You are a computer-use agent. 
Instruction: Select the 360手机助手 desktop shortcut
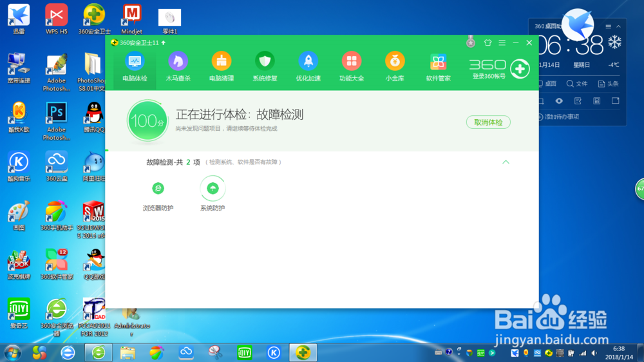(56, 216)
